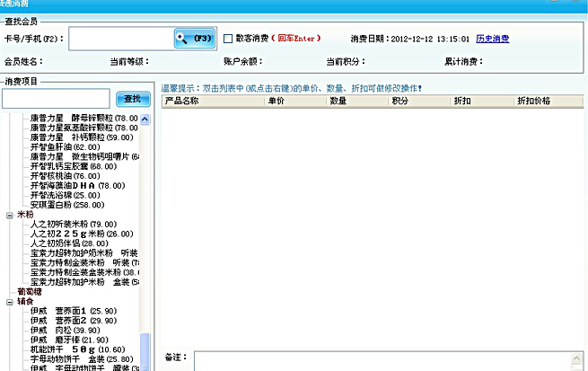Select 宝索力超转加护米粉 盒装

84,282
